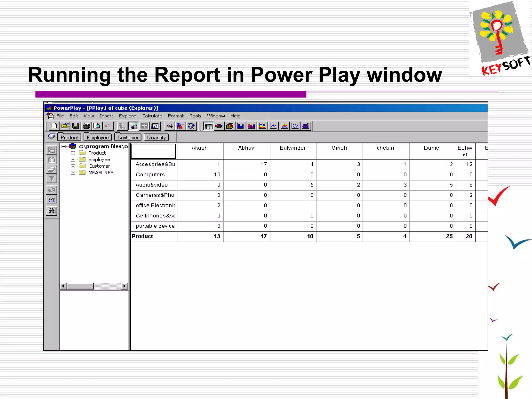Switch to pie chart display
532x399 pixels.
pyautogui.click(x=219, y=127)
